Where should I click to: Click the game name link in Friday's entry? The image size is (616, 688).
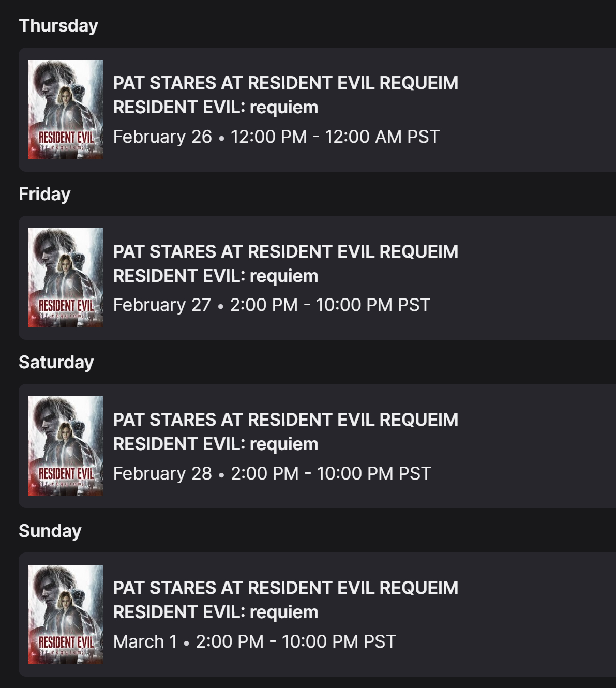tap(216, 276)
